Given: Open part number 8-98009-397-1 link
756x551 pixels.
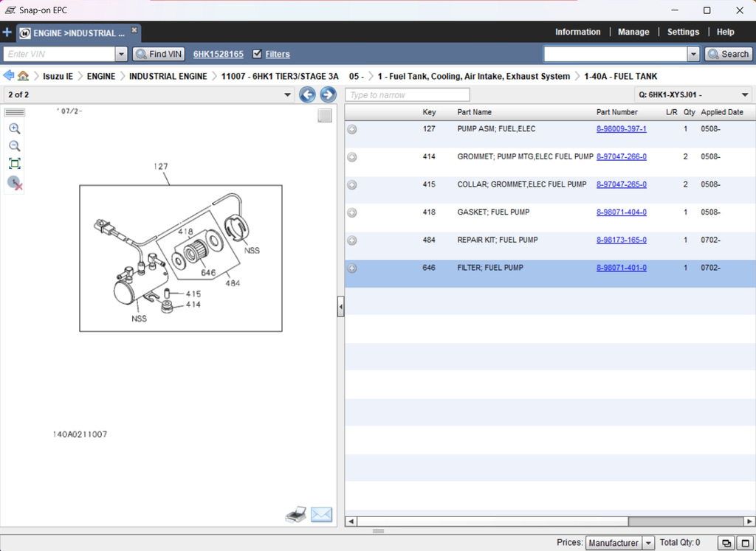Looking at the screenshot, I should (x=622, y=128).
